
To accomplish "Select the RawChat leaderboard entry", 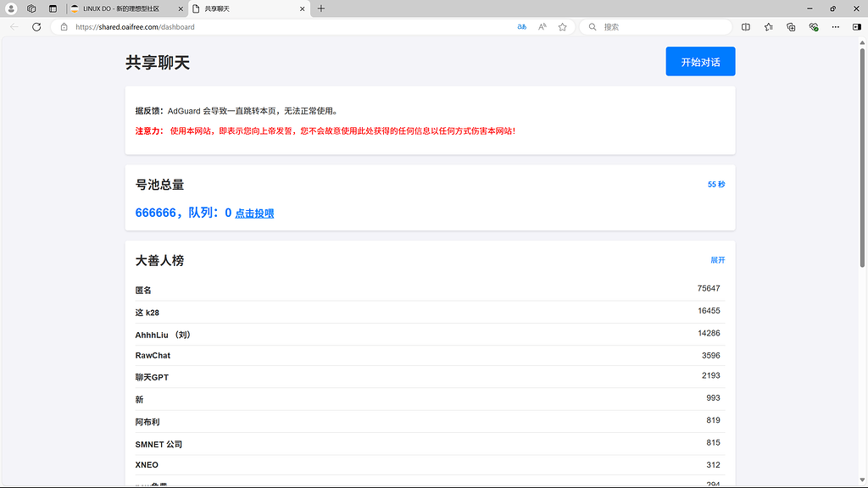I will (153, 355).
